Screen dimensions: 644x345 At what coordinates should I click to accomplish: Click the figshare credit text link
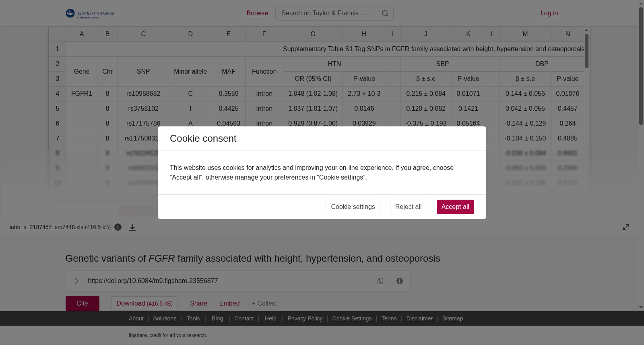[x=168, y=335]
